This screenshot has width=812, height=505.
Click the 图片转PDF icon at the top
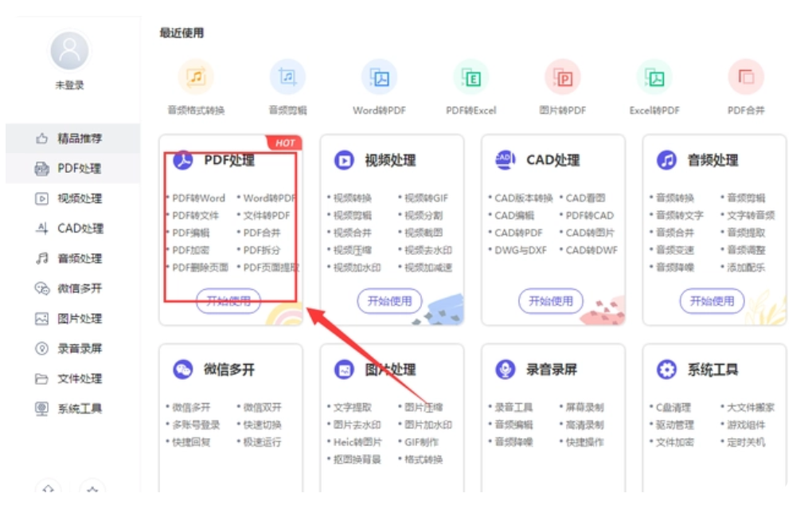coord(564,76)
